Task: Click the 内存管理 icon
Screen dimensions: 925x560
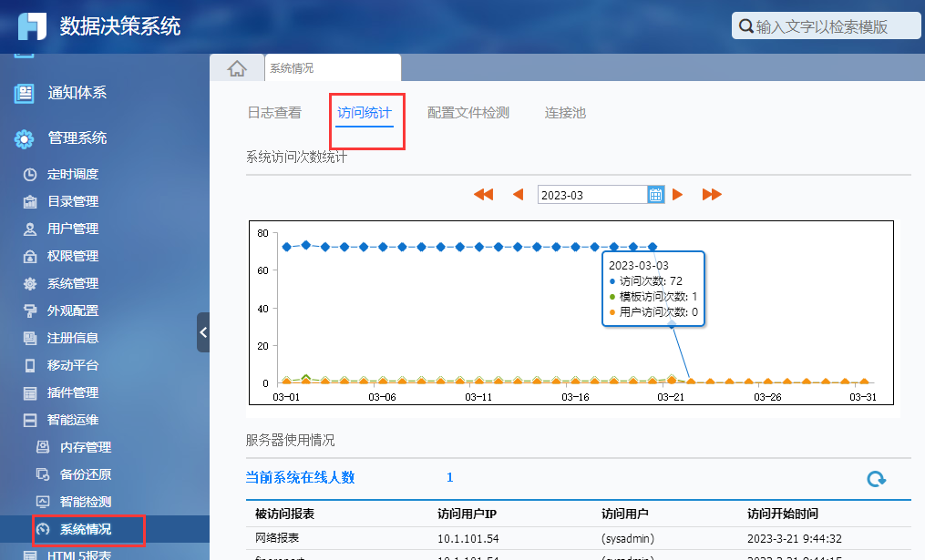Action: (43, 447)
